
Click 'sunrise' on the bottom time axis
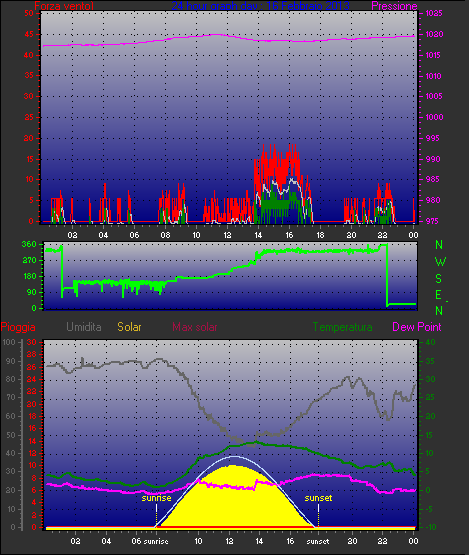point(156,541)
